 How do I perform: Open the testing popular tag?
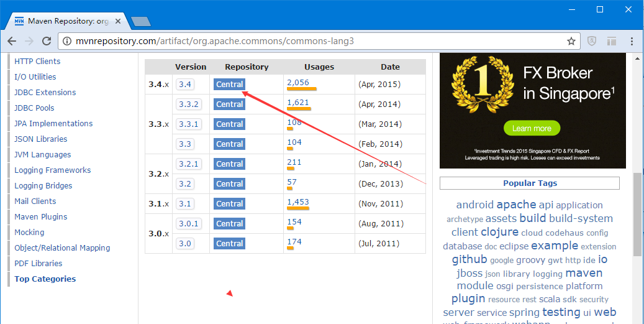[x=561, y=312]
